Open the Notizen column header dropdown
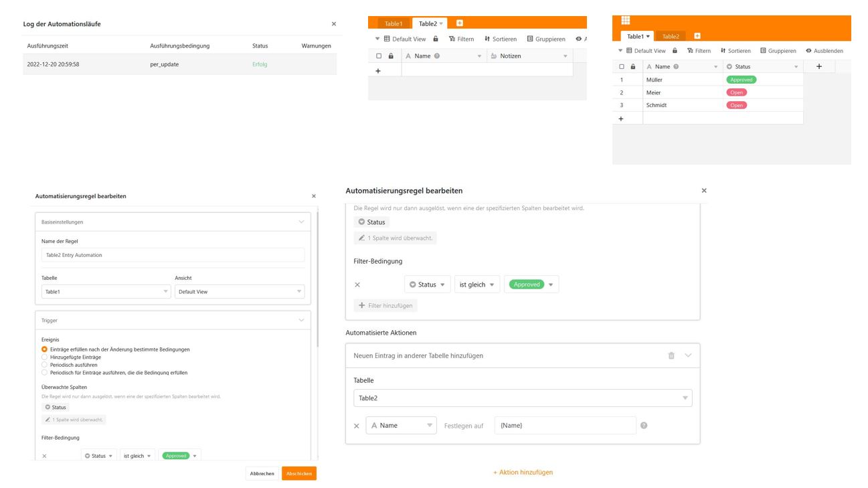This screenshot has width=868, height=488. pyautogui.click(x=565, y=56)
